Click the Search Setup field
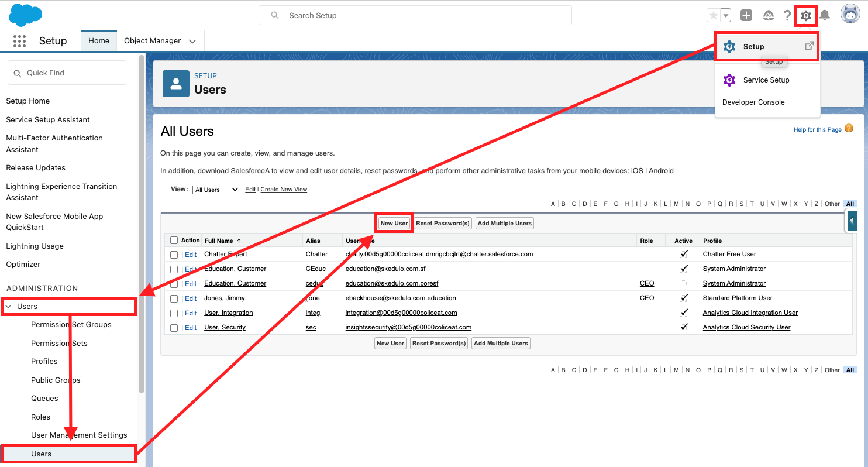Viewport: 868px width, 467px height. pyautogui.click(x=415, y=16)
